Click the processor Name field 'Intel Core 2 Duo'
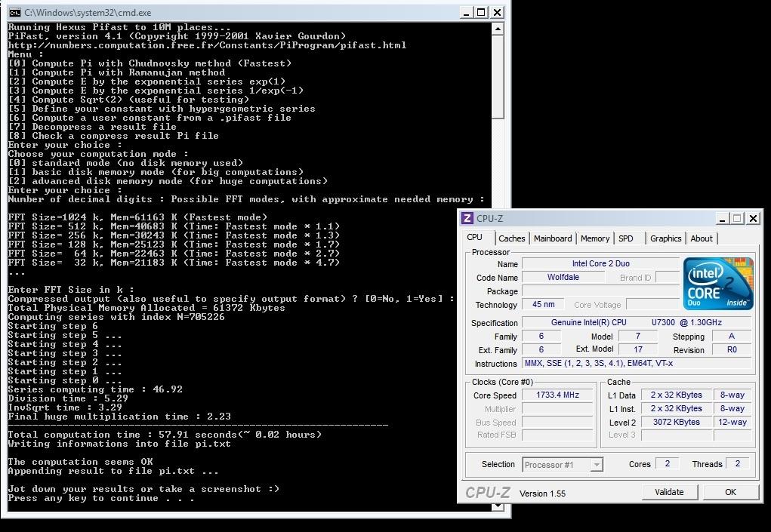 [x=600, y=264]
